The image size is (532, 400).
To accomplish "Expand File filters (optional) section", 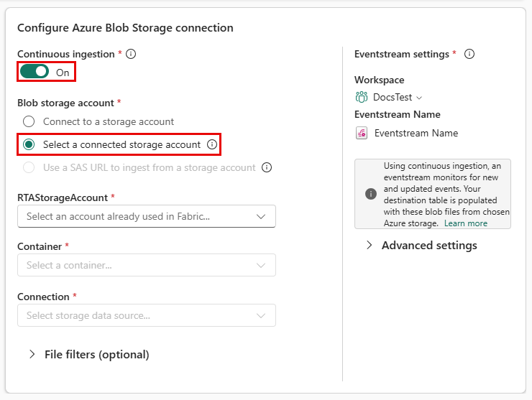I will [x=88, y=354].
